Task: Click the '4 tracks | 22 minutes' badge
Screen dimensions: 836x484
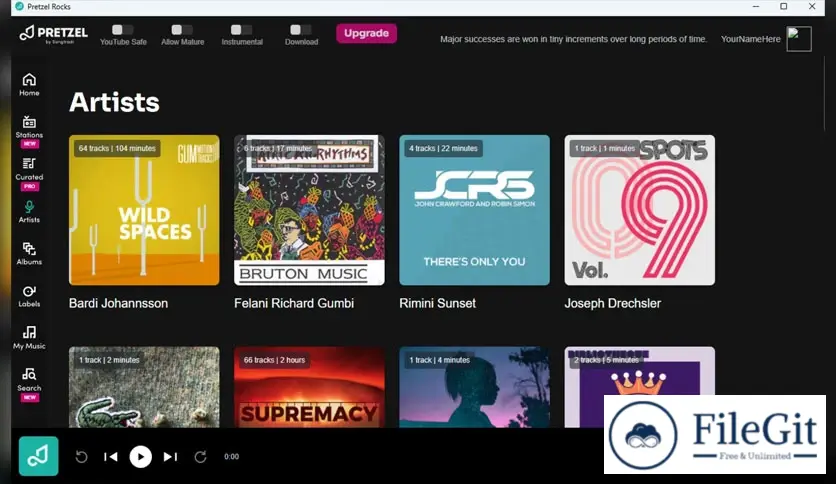Action: click(443, 148)
